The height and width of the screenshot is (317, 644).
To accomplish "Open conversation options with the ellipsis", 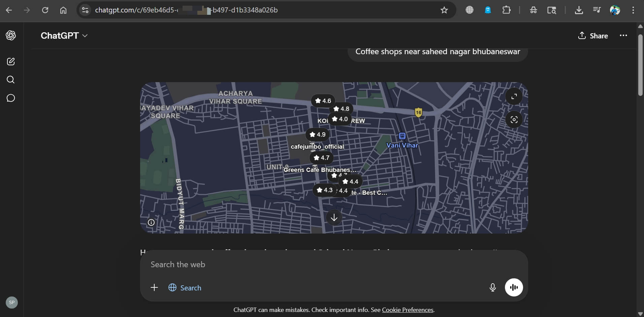I will (623, 35).
